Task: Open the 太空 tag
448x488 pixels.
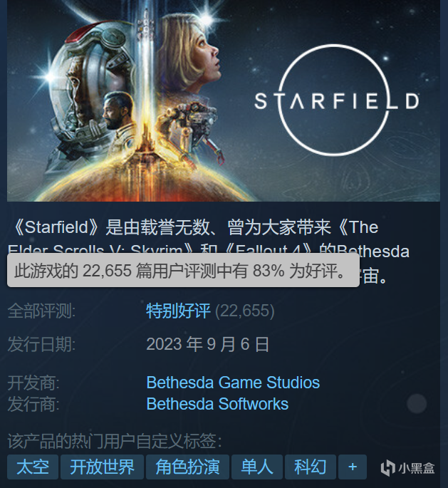Action: pyautogui.click(x=33, y=467)
